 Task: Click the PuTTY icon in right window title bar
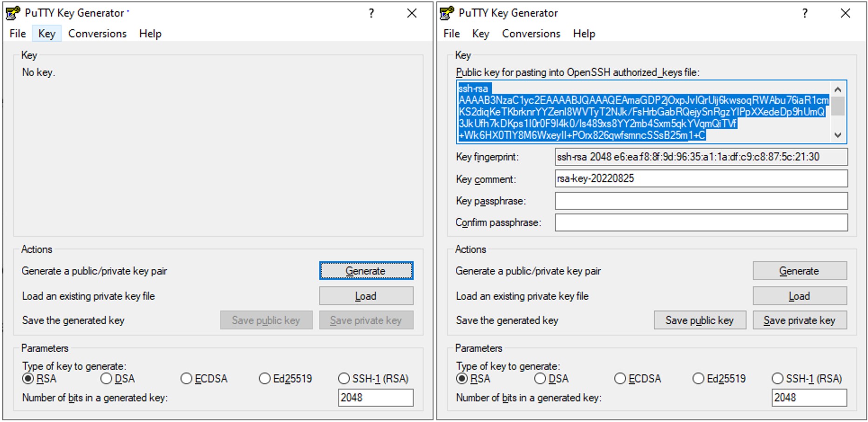pyautogui.click(x=447, y=13)
